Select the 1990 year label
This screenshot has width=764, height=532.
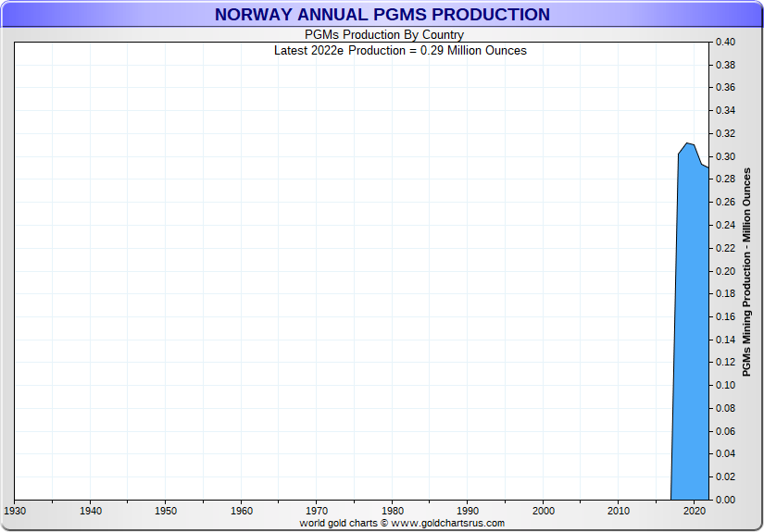pos(468,511)
